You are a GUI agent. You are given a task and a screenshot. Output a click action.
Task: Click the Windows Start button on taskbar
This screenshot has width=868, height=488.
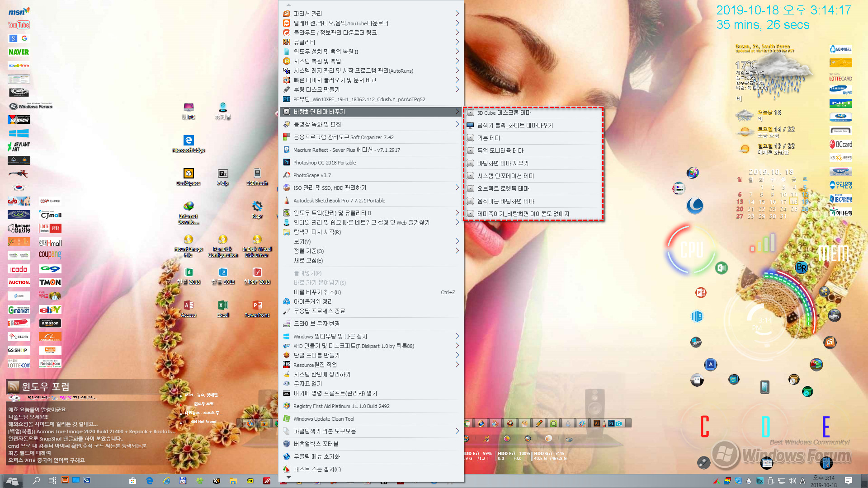(12, 481)
